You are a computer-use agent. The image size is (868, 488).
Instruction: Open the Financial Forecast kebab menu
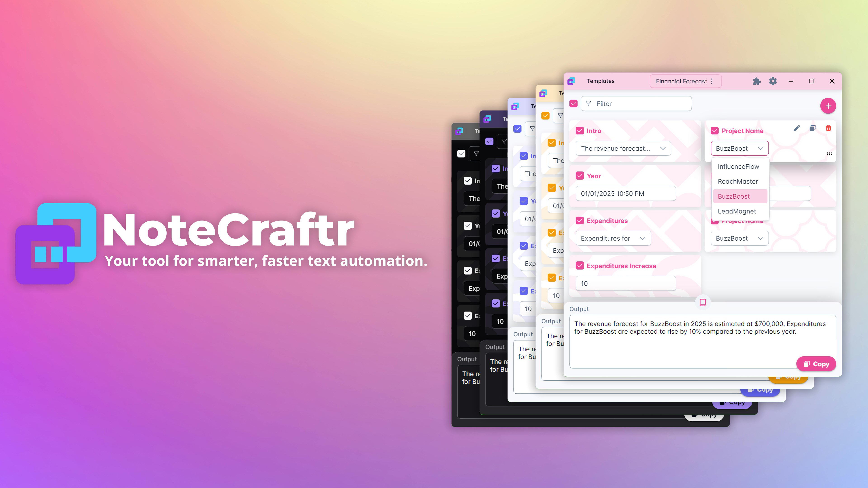[x=712, y=81]
